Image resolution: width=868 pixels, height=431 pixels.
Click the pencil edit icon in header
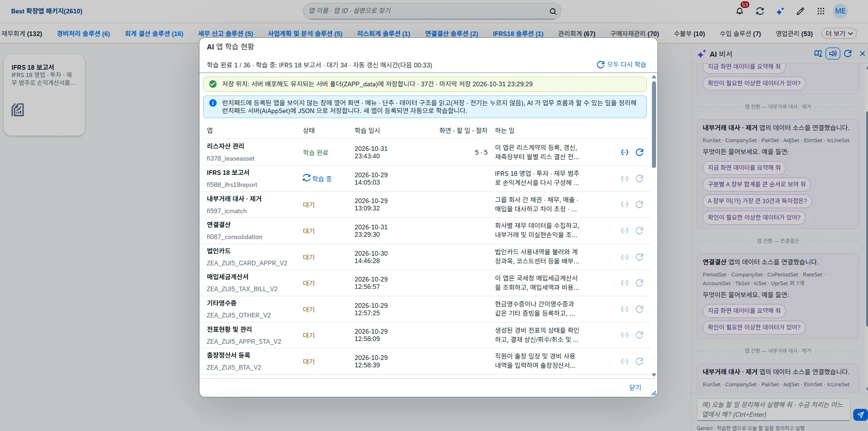801,11
